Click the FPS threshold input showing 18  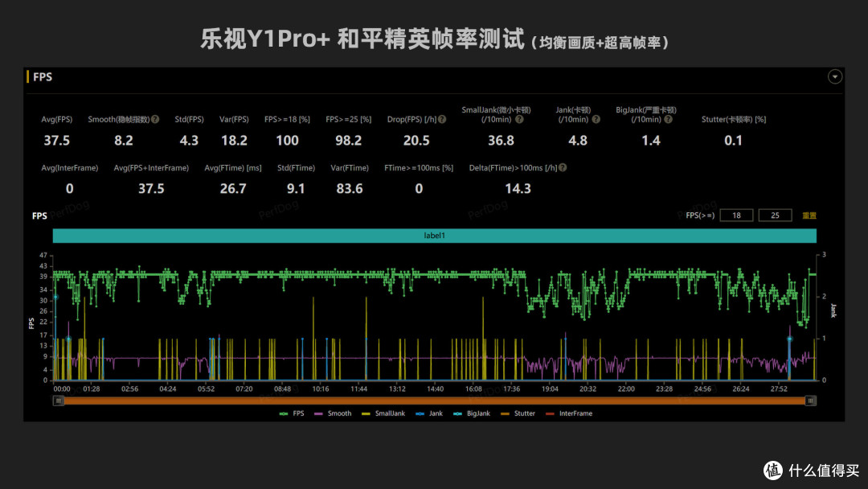(x=736, y=215)
